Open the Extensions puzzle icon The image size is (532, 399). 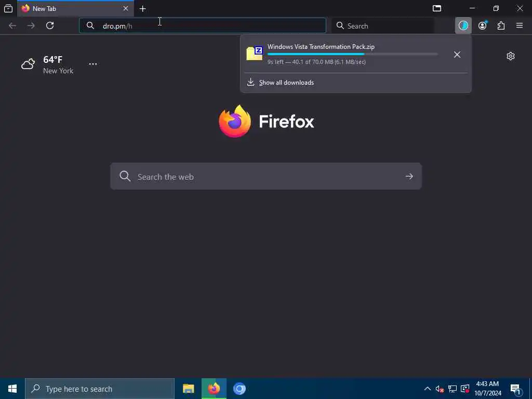click(501, 26)
